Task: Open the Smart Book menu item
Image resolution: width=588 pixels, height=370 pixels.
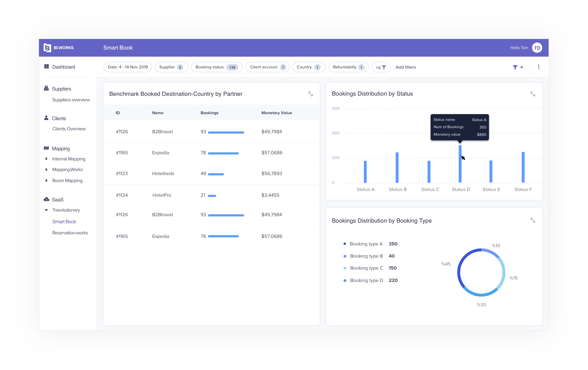Action: pos(64,222)
